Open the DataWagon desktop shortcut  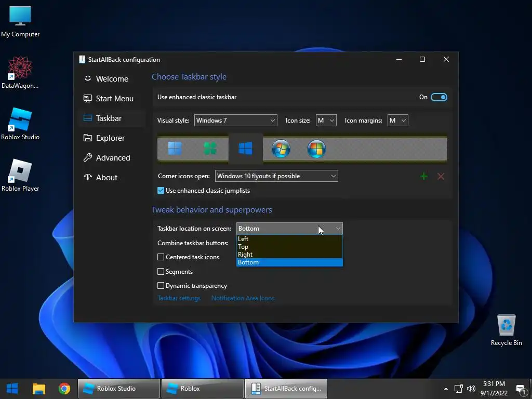pos(20,72)
